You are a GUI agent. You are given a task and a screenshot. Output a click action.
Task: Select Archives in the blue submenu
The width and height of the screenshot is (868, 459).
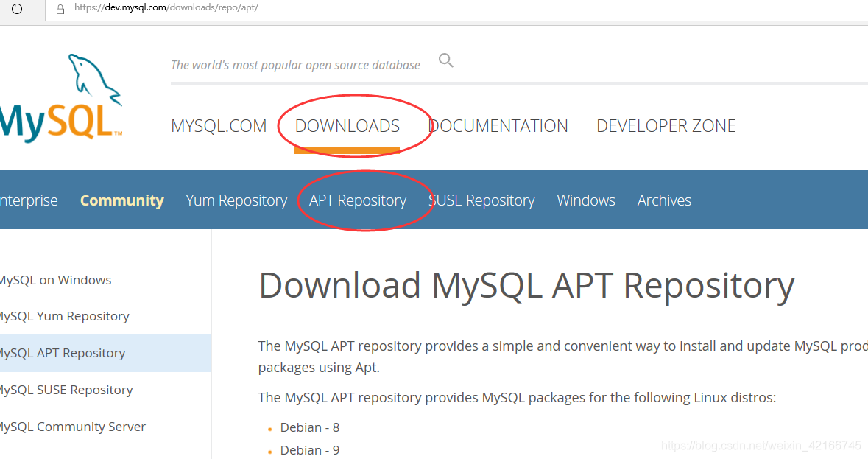coord(664,200)
